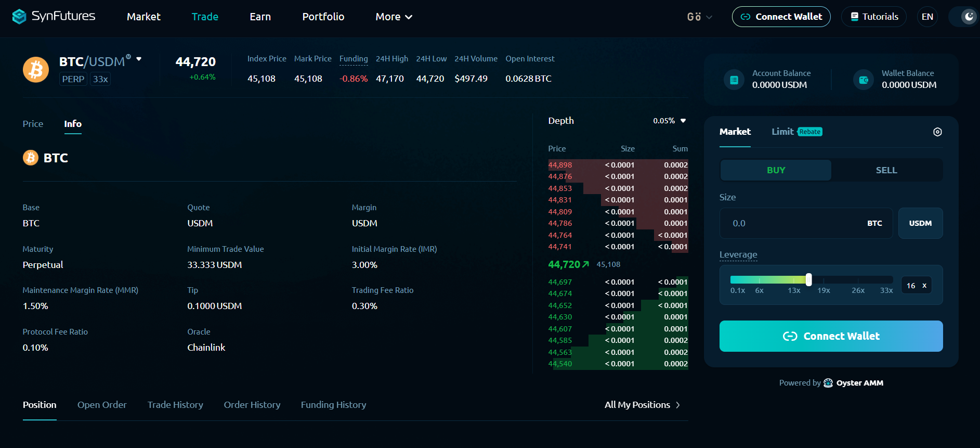Screen dimensions: 980x448
Task: Open the BTC/USDM pair selector arrow
Action: pyautogui.click(x=139, y=59)
